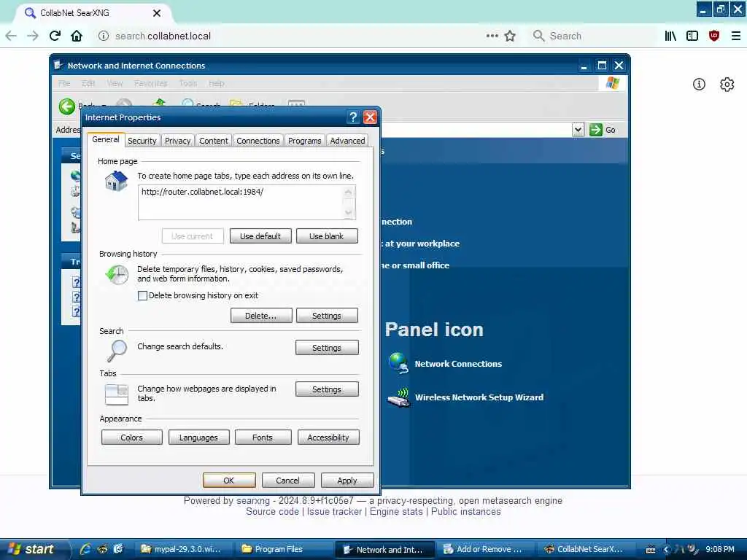Open the browser hamburger menu
This screenshot has width=747, height=560.
coord(735,36)
